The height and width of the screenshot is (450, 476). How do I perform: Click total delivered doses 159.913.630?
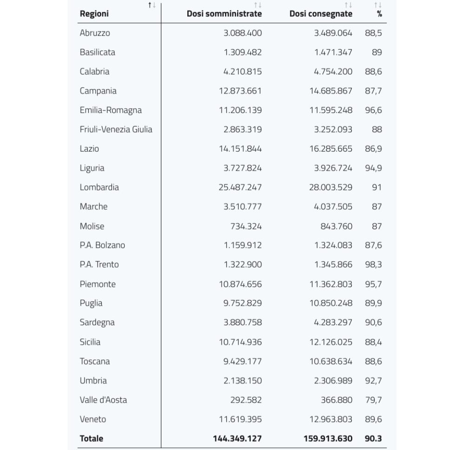(328, 438)
